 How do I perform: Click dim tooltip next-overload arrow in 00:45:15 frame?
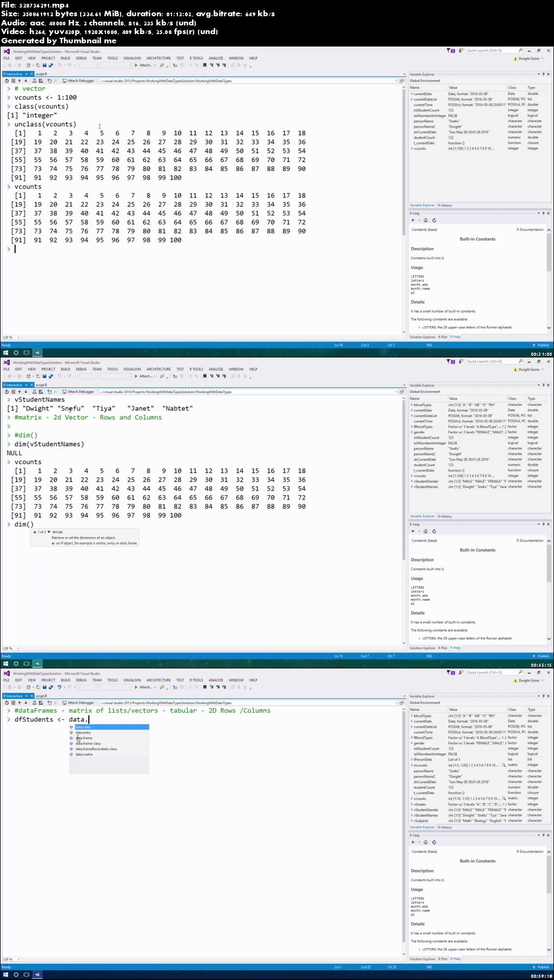tap(49, 532)
